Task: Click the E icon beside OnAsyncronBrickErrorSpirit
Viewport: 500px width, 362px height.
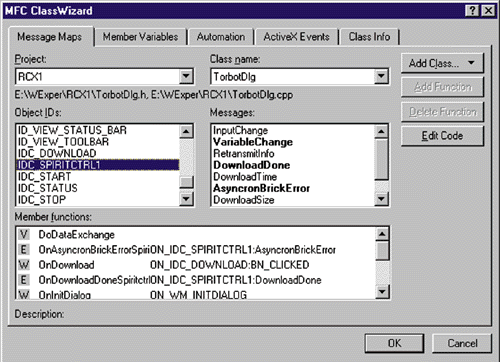Action: (x=24, y=249)
